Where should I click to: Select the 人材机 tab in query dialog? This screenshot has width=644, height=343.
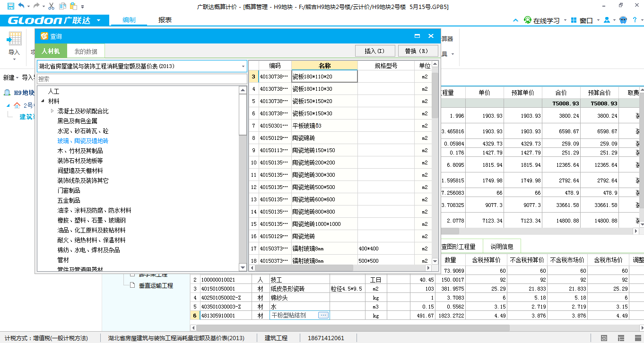pyautogui.click(x=51, y=51)
